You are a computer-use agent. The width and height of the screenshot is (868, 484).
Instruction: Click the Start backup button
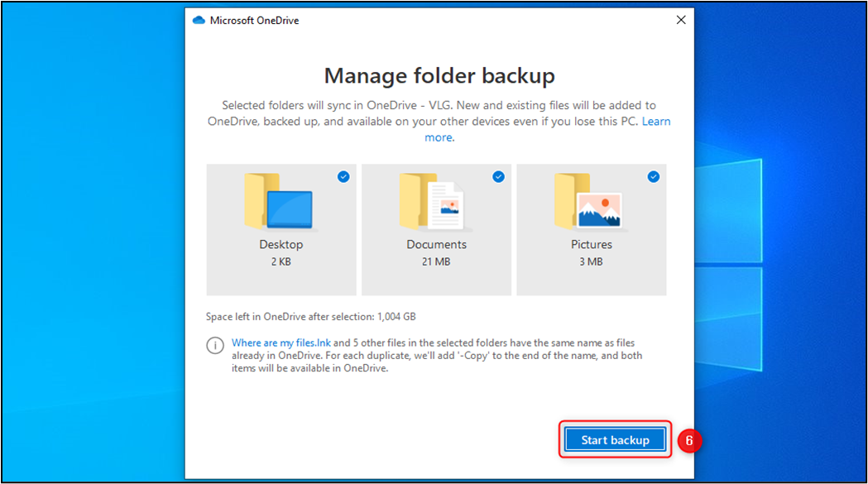click(x=615, y=439)
